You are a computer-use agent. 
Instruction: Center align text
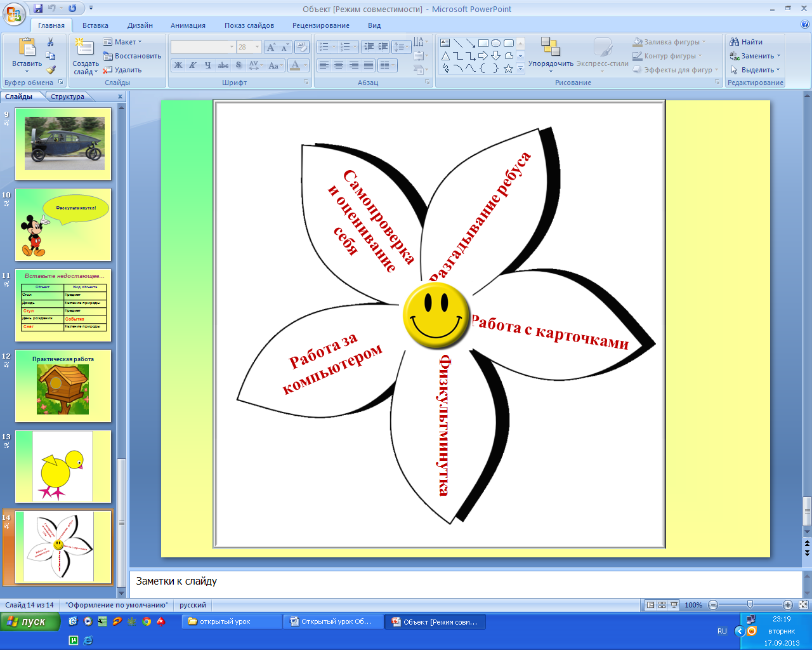[339, 65]
